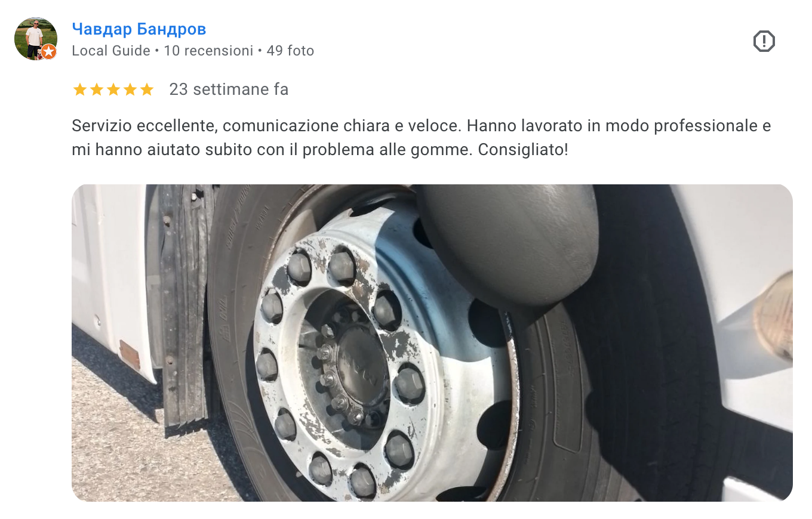Click the fifth yellow rating star
The image size is (812, 519).
coord(146,89)
